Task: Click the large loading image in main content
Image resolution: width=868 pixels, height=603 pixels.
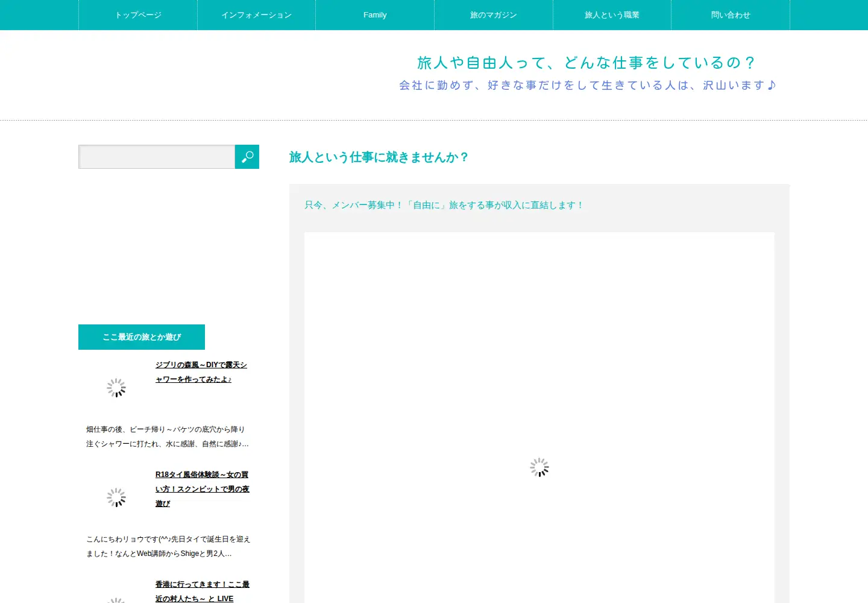Action: click(x=539, y=417)
